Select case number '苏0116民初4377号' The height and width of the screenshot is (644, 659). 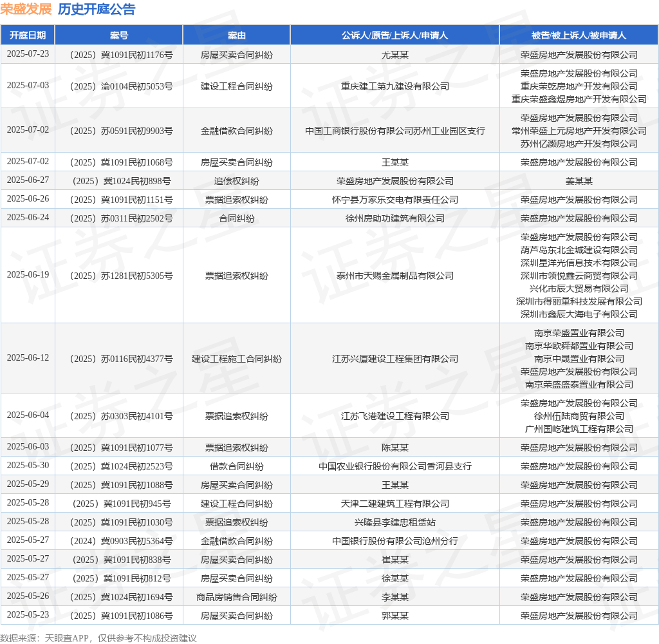[136, 359]
